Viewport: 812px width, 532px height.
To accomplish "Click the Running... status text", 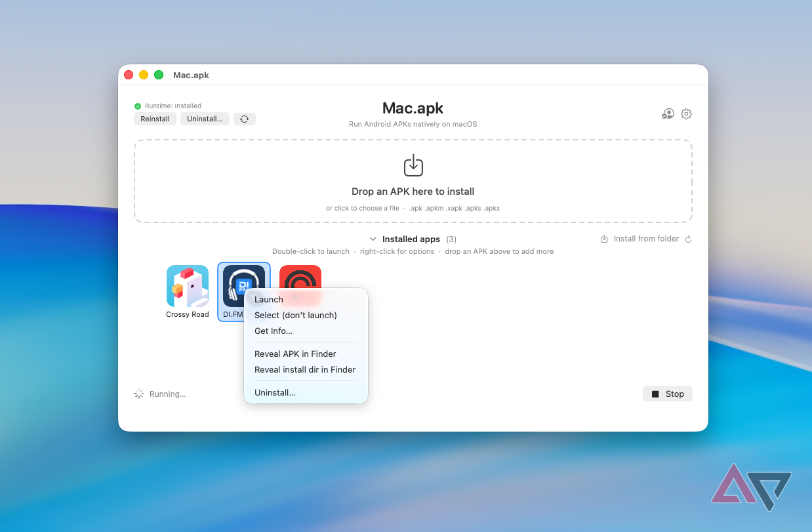I will pyautogui.click(x=167, y=394).
